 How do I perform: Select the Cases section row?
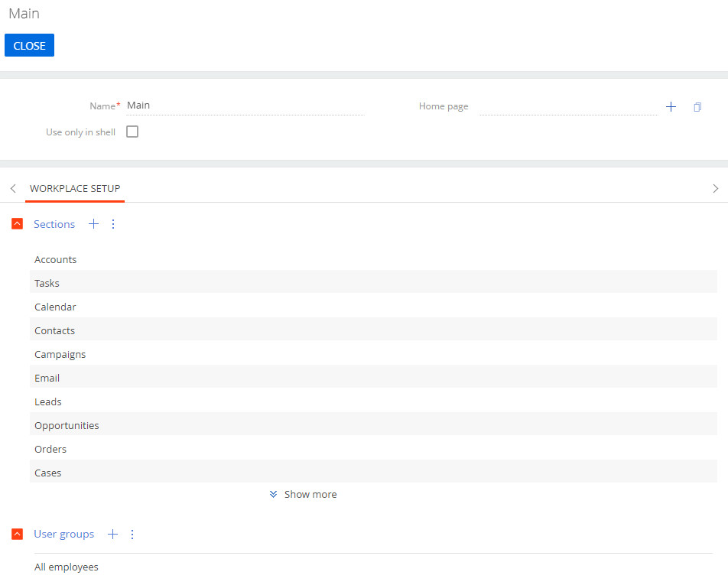tap(373, 471)
